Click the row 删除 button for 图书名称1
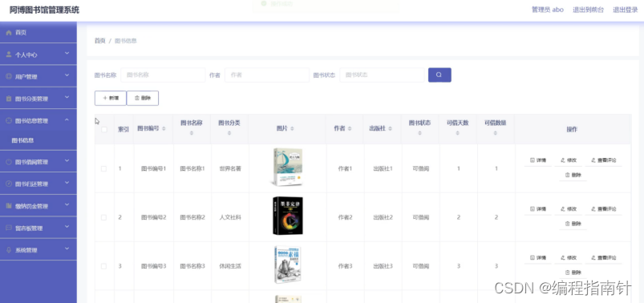 [x=573, y=175]
